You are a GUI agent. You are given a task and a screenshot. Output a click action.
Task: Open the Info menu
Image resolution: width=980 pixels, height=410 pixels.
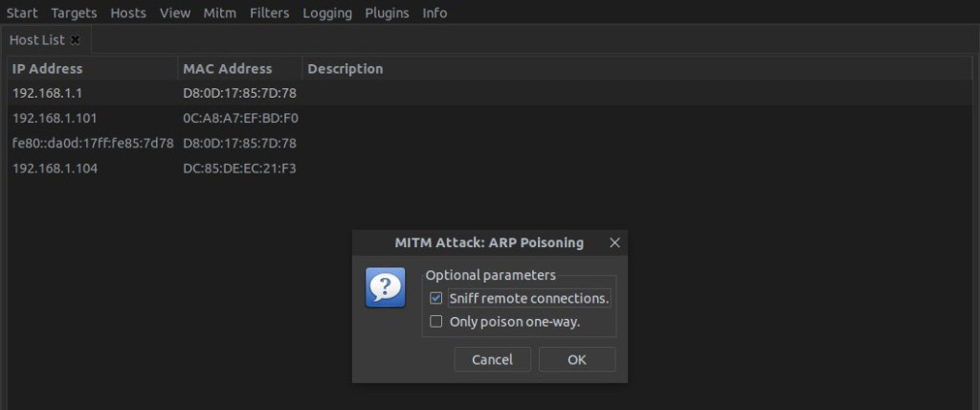pos(434,13)
